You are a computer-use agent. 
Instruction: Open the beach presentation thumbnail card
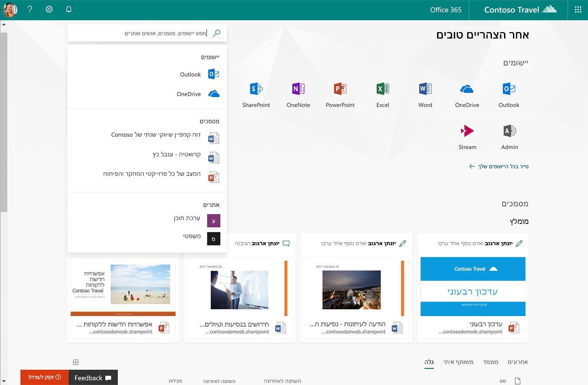[123, 298]
